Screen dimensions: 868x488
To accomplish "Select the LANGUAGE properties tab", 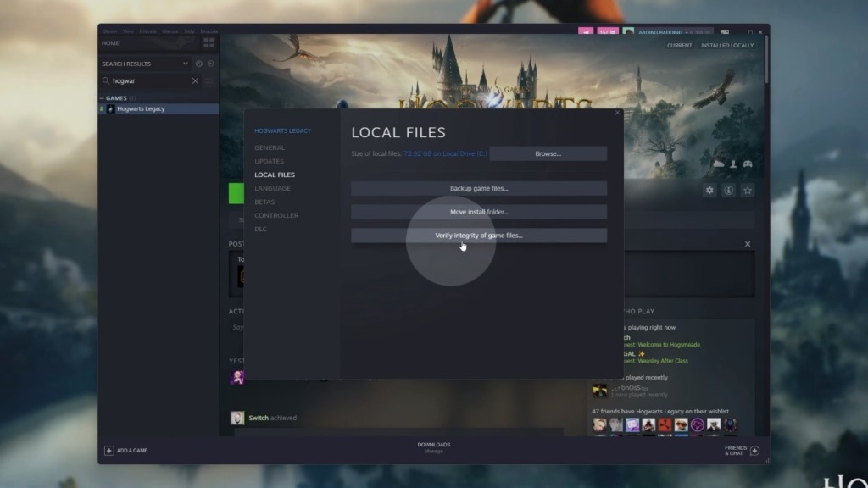I will 272,188.
